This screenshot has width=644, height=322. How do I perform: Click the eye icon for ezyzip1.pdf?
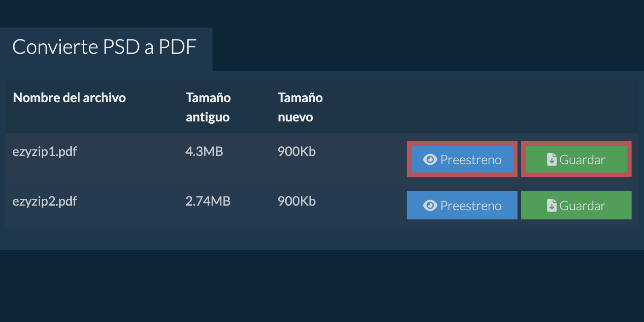click(x=430, y=160)
